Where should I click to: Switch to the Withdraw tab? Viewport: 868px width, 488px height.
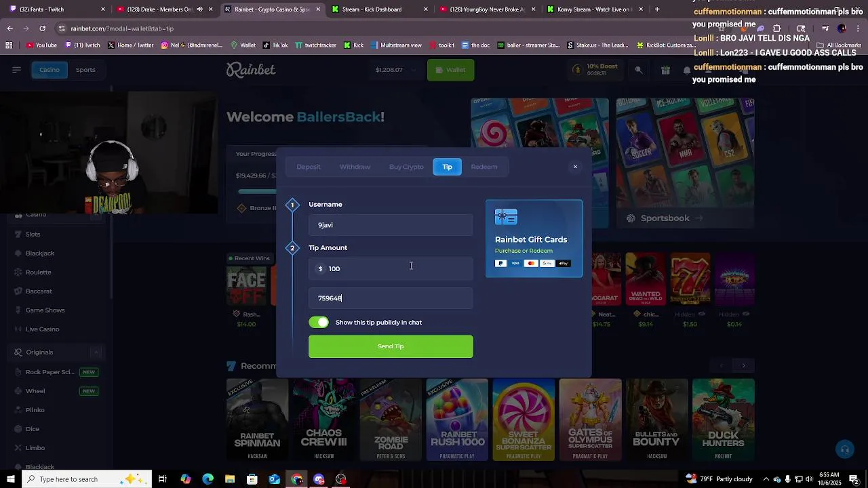355,167
